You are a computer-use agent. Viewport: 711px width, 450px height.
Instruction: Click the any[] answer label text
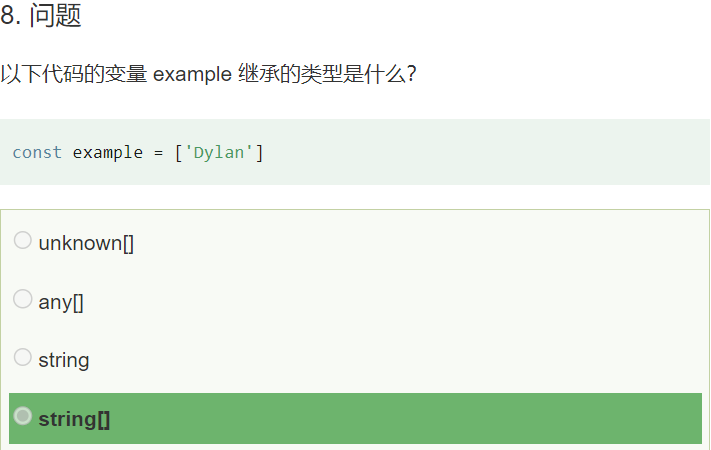pyautogui.click(x=61, y=302)
